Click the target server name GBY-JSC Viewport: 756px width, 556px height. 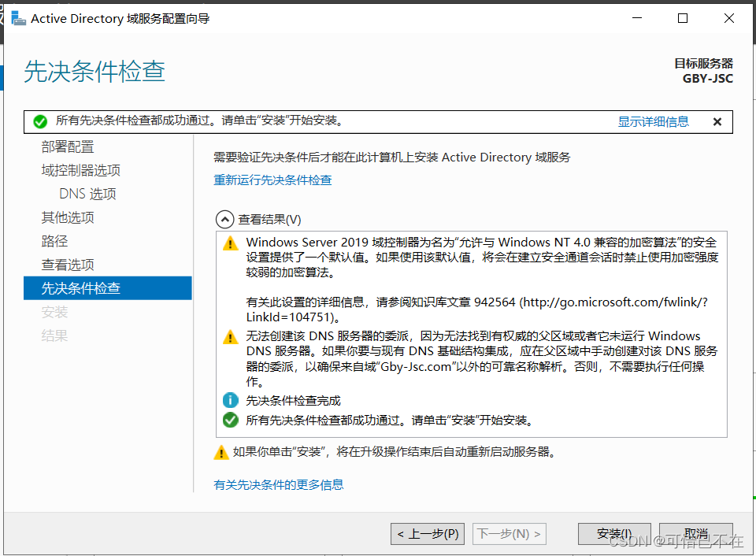[x=707, y=79]
